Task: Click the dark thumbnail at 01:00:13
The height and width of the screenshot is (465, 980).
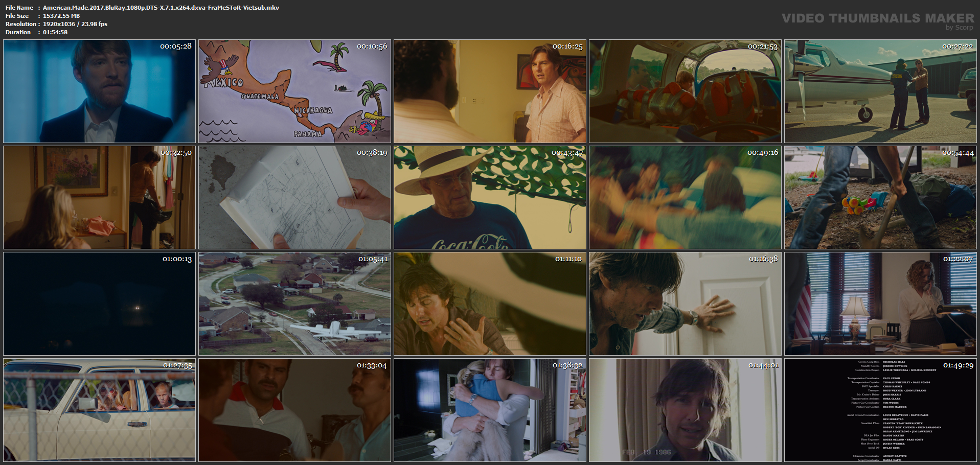Action: click(99, 304)
